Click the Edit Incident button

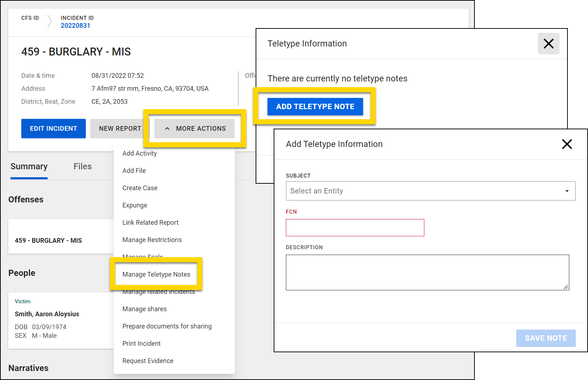coord(53,129)
